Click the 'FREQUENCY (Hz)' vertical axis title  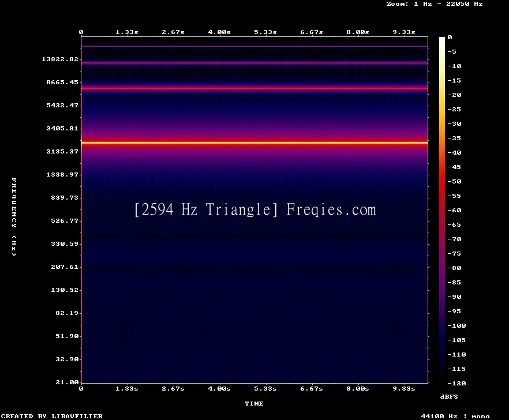tap(14, 217)
